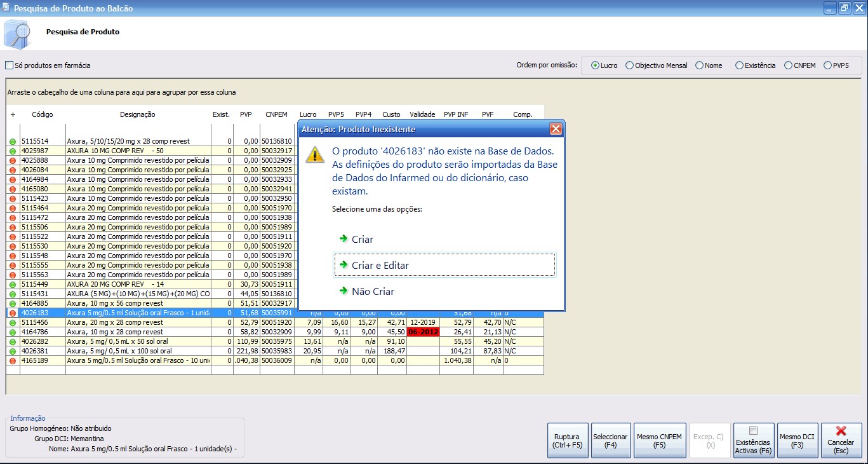
Task: Click the PVP column header
Action: coord(246,114)
